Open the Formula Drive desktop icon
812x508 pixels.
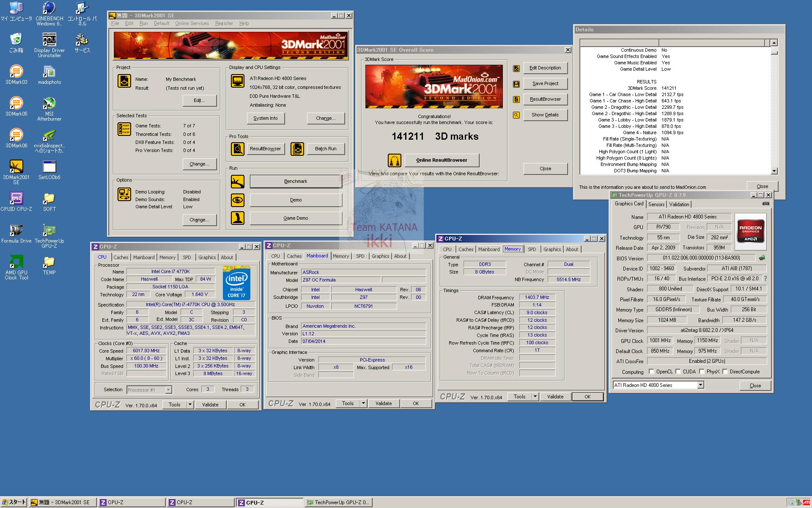tap(16, 233)
